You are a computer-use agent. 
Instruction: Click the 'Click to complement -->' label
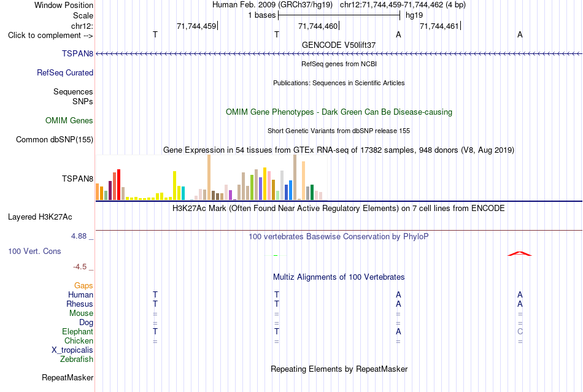click(50, 36)
